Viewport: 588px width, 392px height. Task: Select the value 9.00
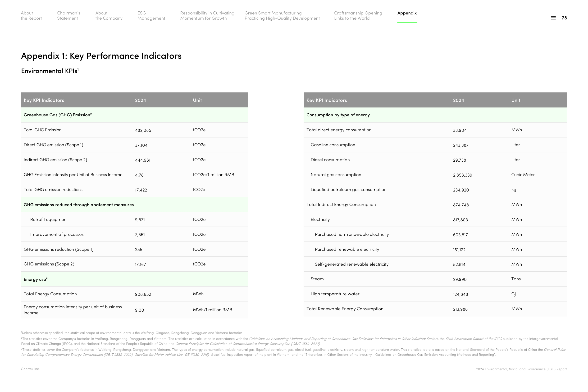(x=139, y=310)
